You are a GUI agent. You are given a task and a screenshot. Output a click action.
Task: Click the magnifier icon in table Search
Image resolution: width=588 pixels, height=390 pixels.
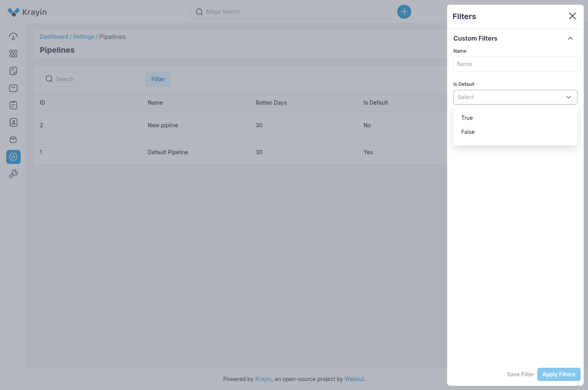(49, 79)
